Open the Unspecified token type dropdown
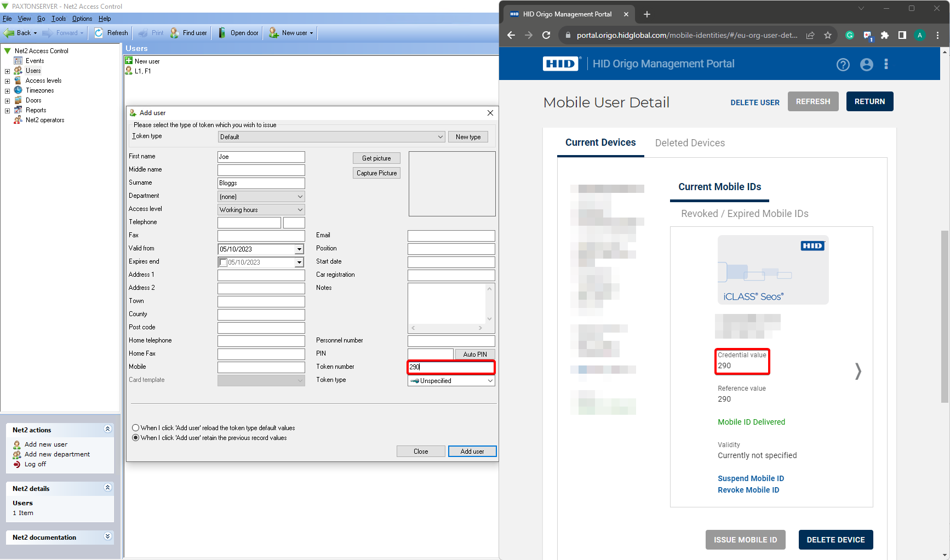Viewport: 950px width, 560px height. 451,381
